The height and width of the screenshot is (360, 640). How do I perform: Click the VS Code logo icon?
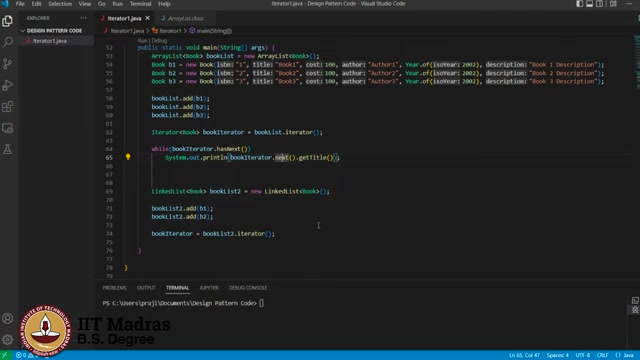(5, 4)
